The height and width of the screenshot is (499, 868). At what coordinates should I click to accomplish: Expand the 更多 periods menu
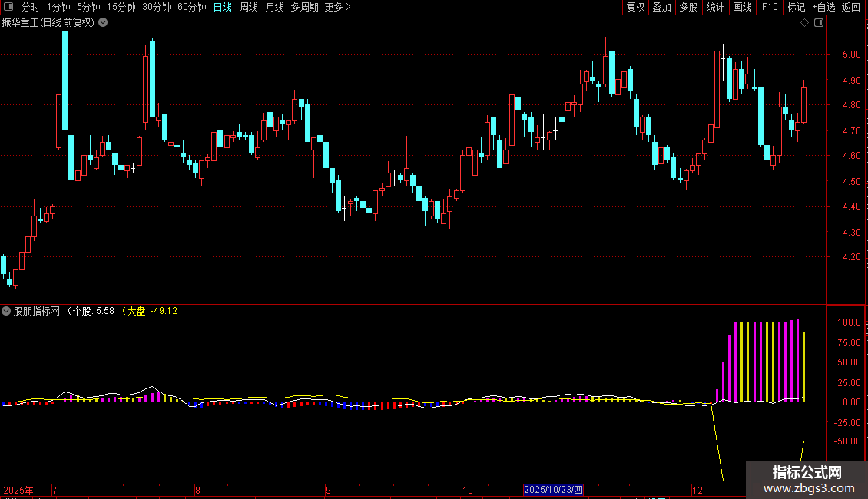click(x=337, y=7)
